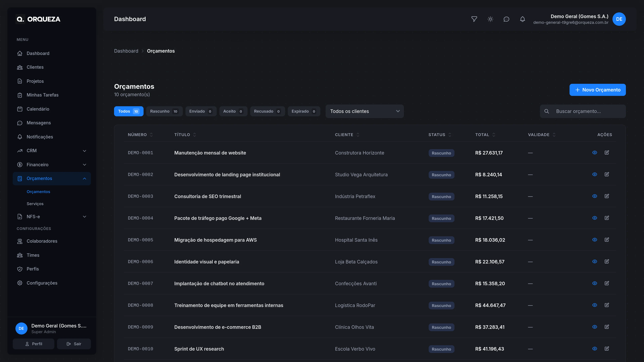Open Dashboard in the sidebar menu

coord(52,53)
